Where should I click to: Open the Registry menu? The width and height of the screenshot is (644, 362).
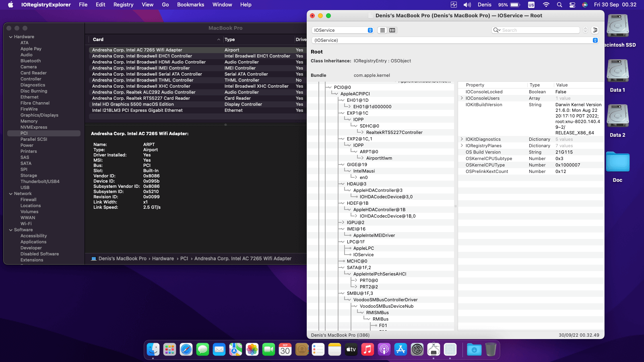[x=123, y=5]
